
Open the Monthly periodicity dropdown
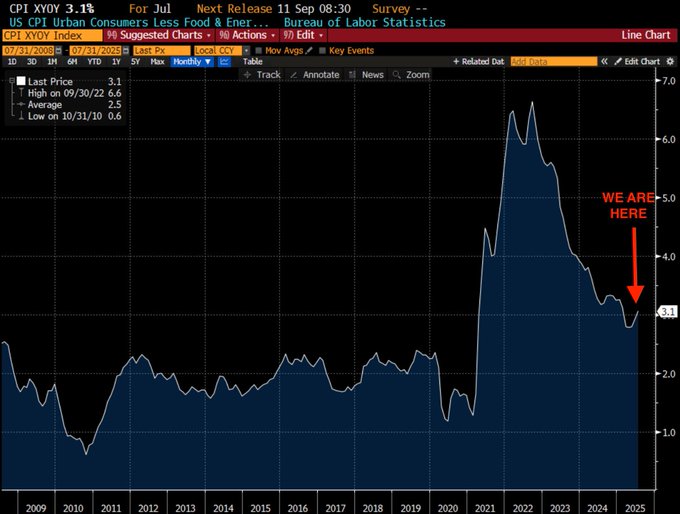click(x=192, y=62)
